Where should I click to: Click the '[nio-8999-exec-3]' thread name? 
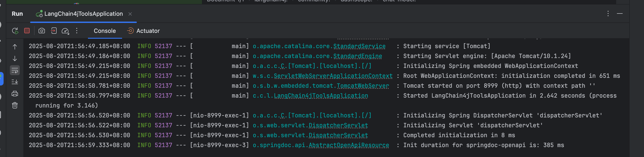click(219, 145)
